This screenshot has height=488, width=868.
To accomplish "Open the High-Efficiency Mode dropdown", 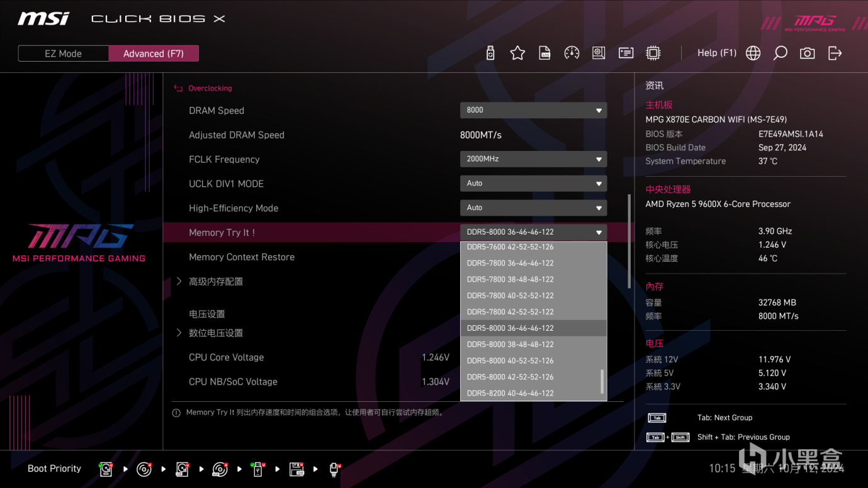I will point(534,208).
